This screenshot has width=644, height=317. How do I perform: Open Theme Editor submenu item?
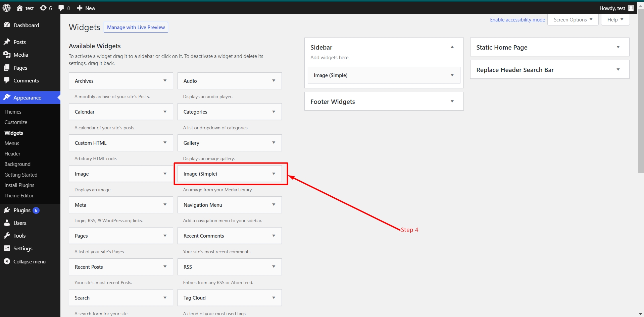point(19,196)
